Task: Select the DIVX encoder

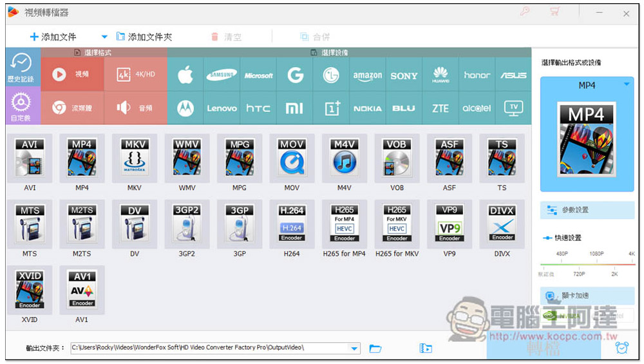Action: click(502, 224)
